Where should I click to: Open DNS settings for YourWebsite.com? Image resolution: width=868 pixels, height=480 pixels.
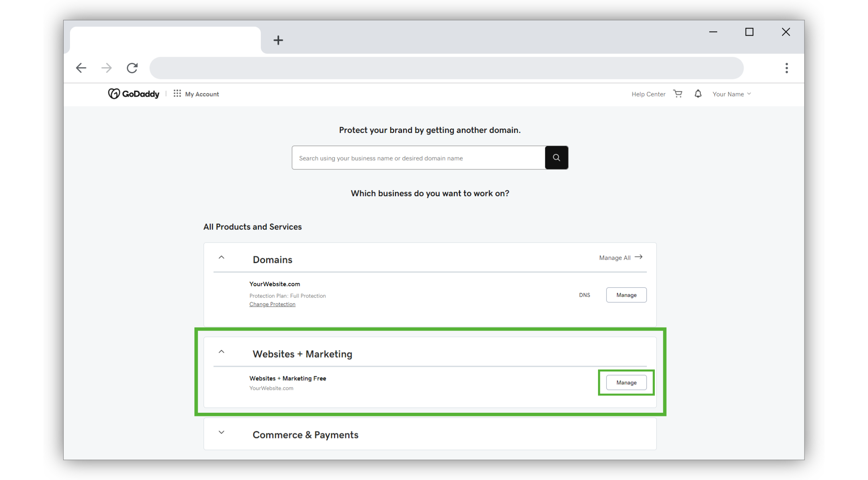(x=584, y=295)
